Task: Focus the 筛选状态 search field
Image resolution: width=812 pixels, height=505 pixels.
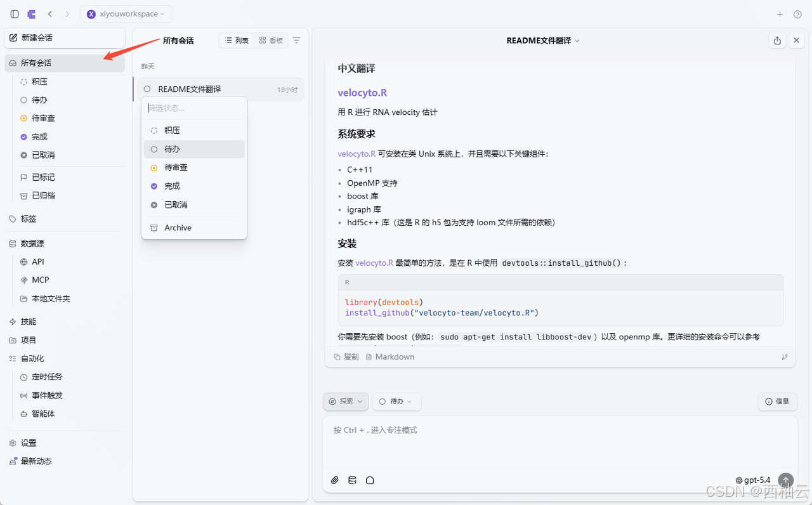Action: pyautogui.click(x=194, y=108)
